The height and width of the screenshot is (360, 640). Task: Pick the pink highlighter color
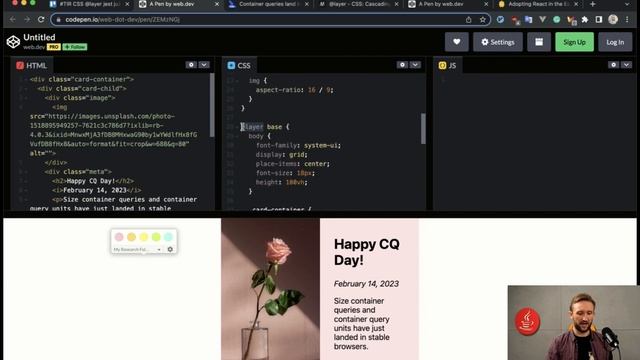point(119,237)
